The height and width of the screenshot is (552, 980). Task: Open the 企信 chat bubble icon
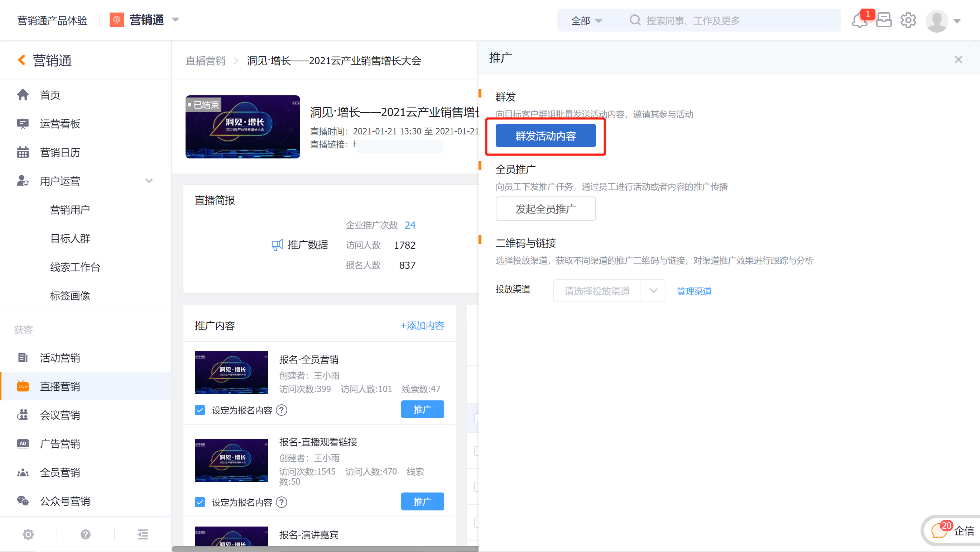pos(940,530)
